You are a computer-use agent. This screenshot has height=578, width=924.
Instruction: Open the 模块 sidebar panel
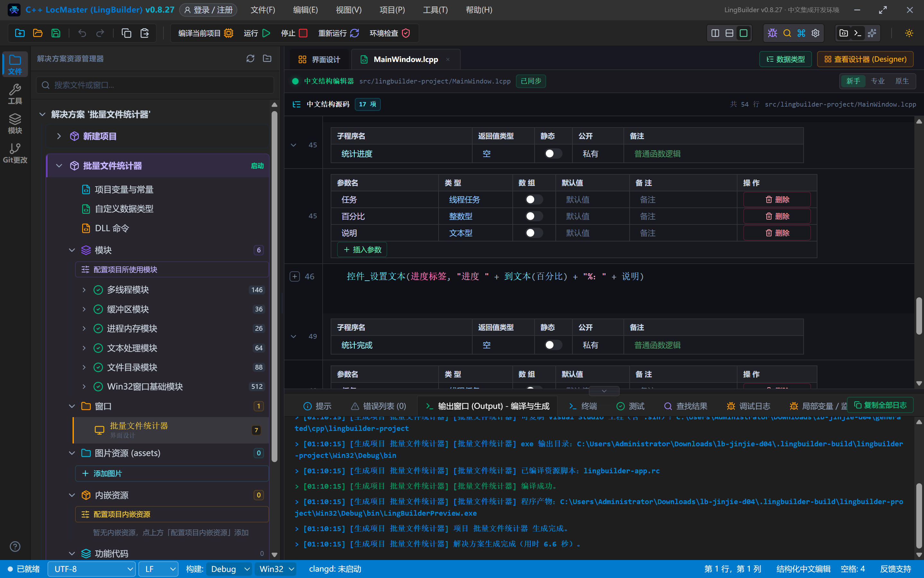(x=15, y=124)
